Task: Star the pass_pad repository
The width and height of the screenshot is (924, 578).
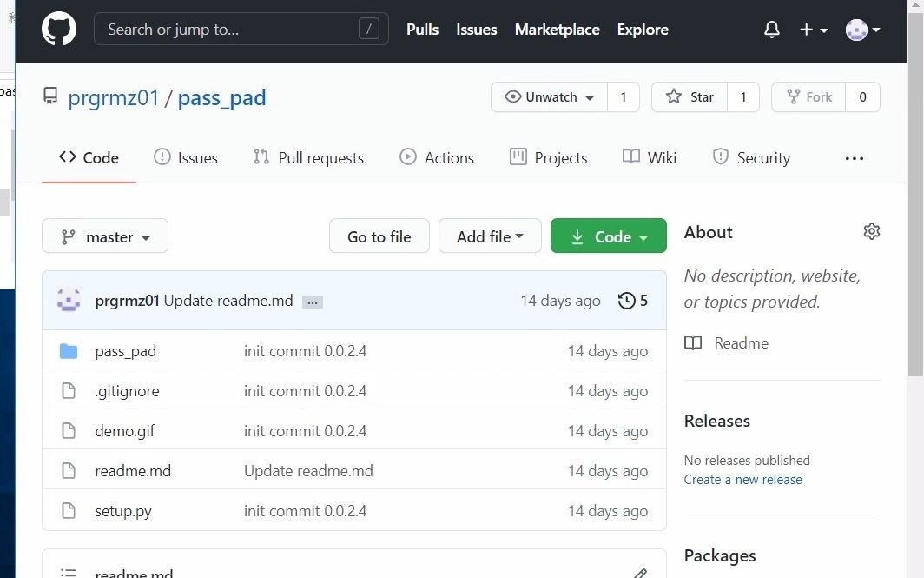Action: pyautogui.click(x=690, y=97)
